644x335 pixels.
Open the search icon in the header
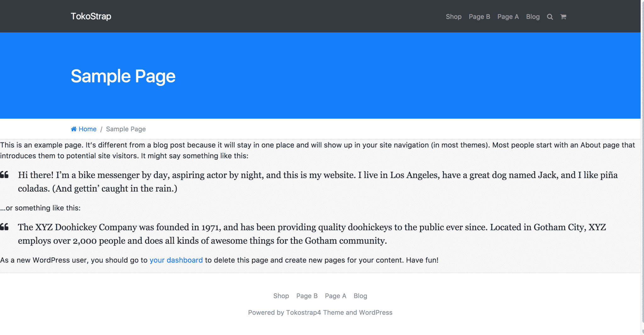[x=550, y=17]
